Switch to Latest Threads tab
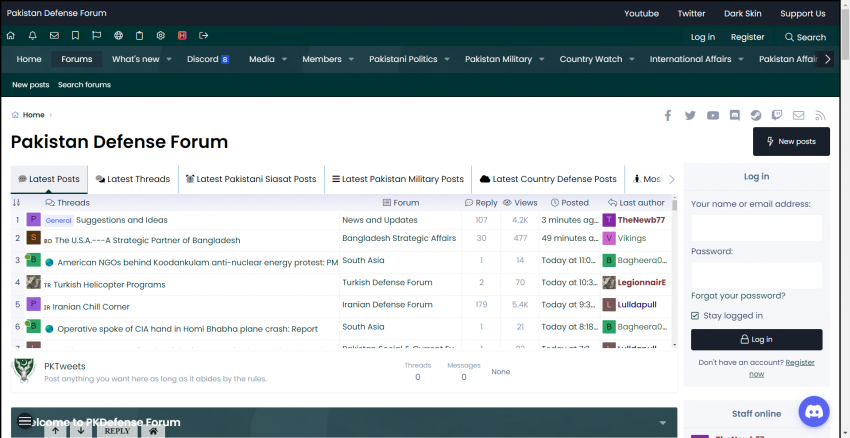 (132, 179)
